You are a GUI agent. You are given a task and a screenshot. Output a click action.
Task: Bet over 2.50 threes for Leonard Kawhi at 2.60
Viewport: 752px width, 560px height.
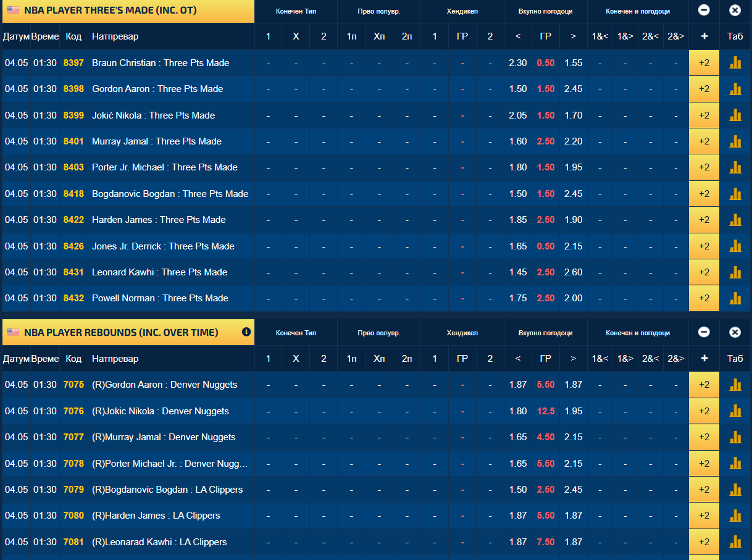point(574,272)
